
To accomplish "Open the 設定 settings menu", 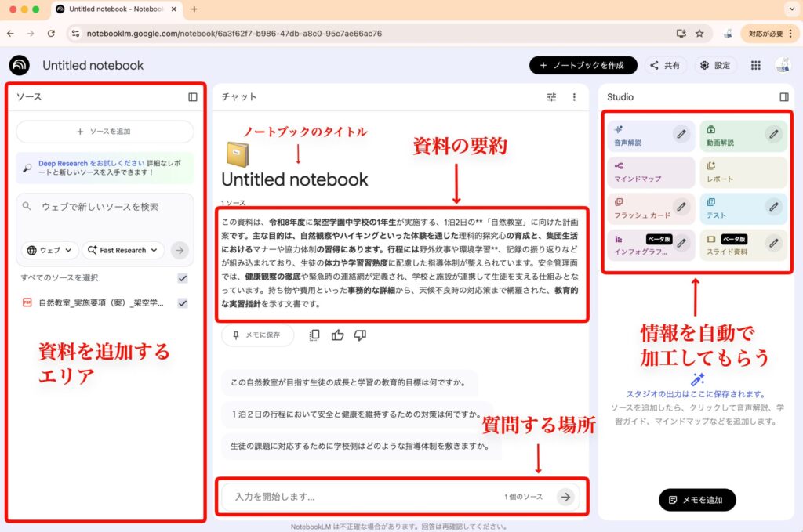I will [714, 66].
